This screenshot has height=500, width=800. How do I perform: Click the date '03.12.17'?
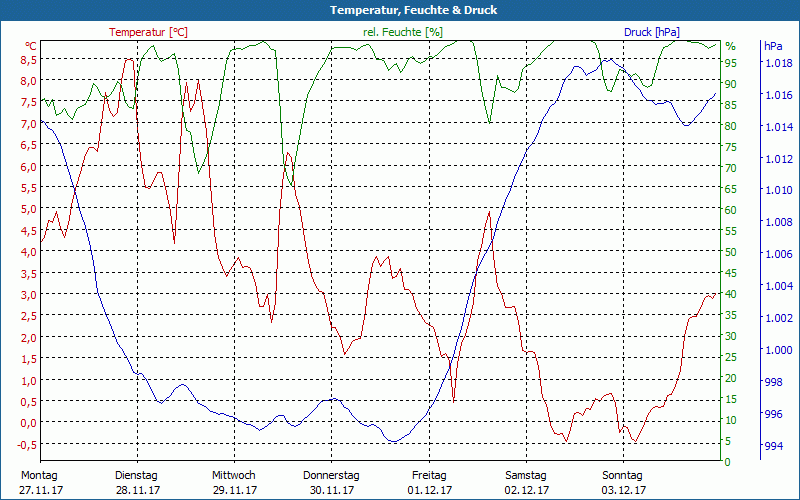(623, 490)
